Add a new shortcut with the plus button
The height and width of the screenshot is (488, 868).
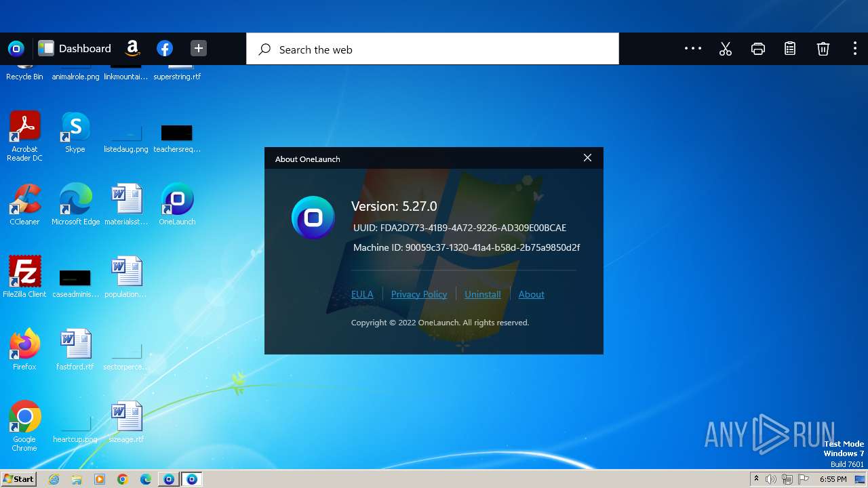tap(198, 48)
